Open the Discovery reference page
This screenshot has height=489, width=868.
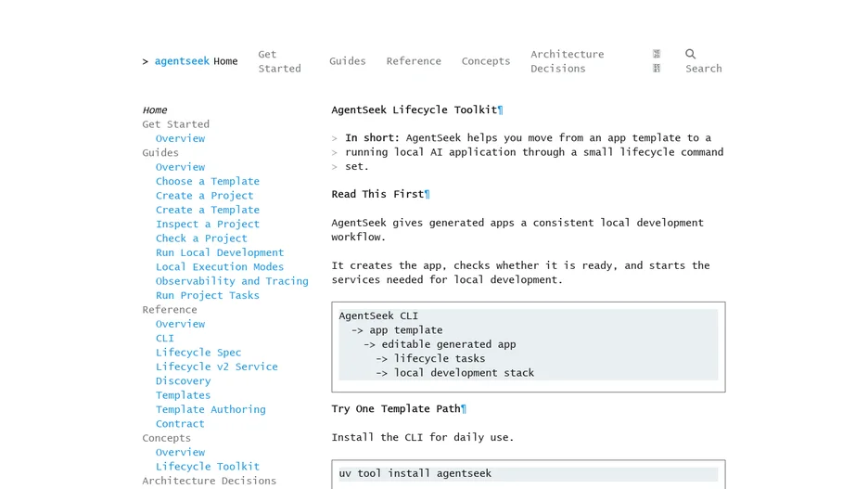(x=183, y=381)
